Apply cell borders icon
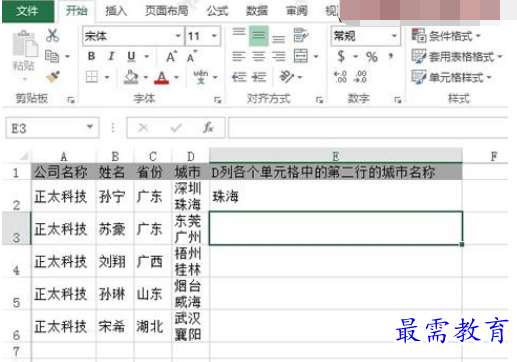517x362 pixels. click(92, 77)
